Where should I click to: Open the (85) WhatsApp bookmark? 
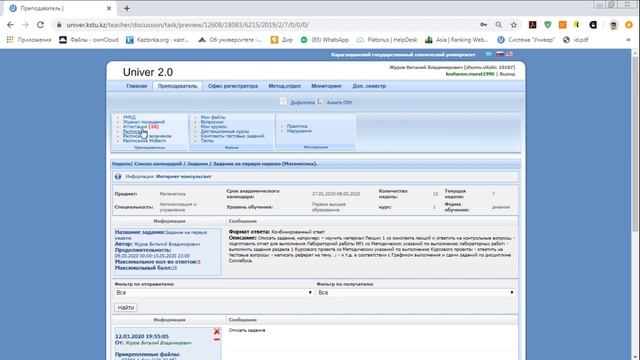click(x=325, y=40)
